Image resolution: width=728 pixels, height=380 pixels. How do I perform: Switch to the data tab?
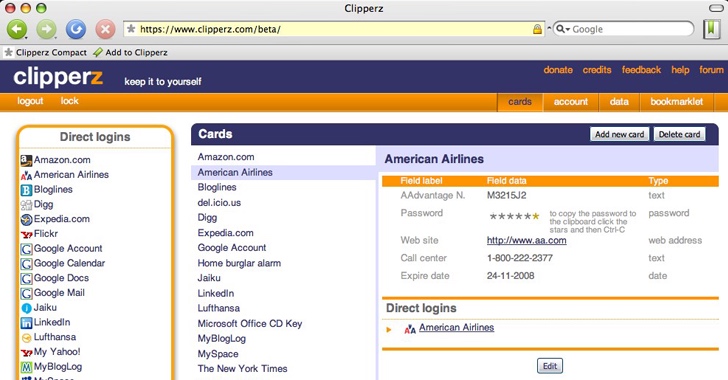pos(619,102)
